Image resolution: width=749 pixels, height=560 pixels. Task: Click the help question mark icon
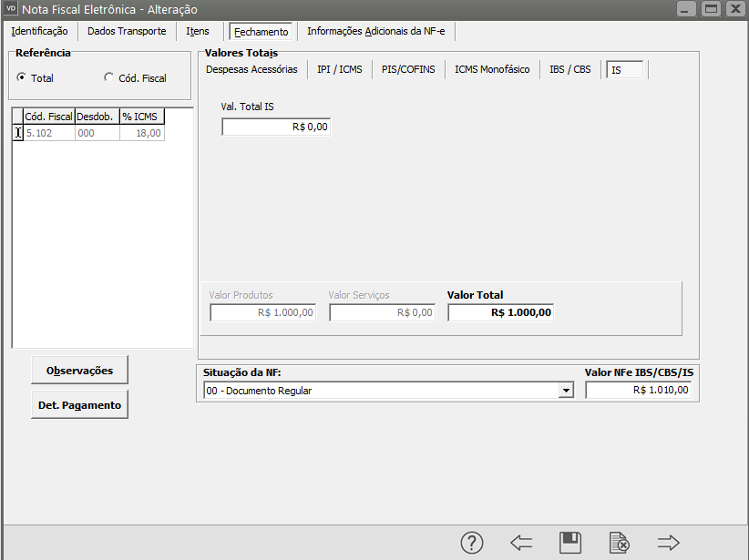pyautogui.click(x=471, y=543)
